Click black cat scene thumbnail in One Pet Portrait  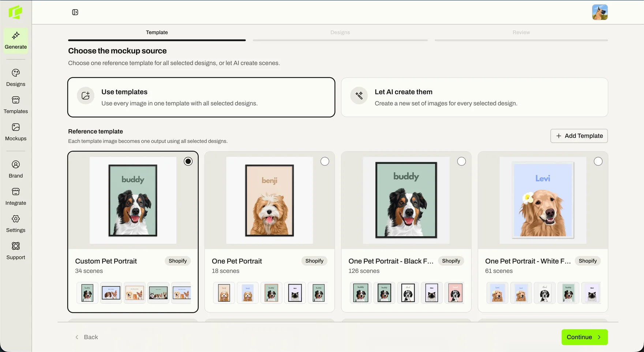click(x=295, y=293)
